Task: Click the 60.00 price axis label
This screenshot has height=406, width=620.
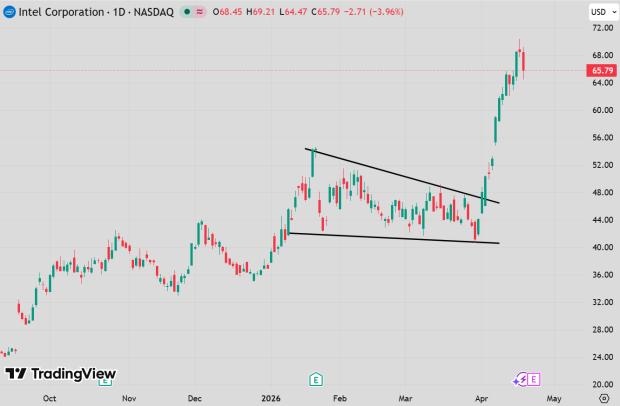Action: coord(603,110)
